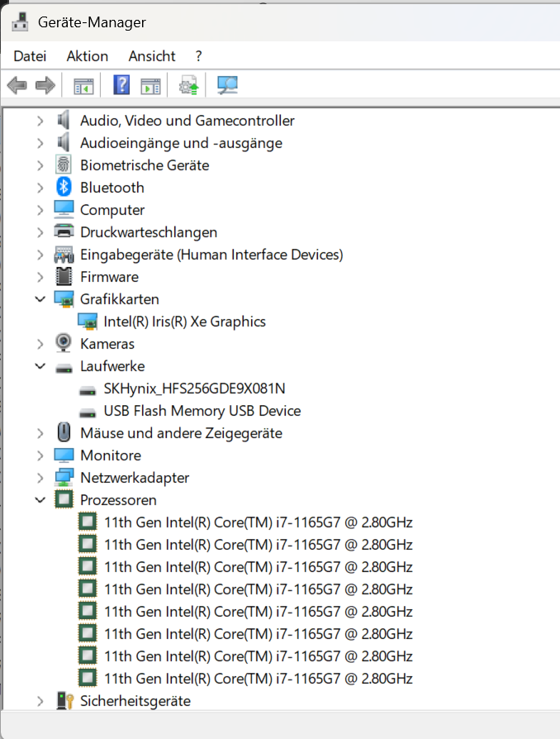Click the Netzwerkadapter network icon
This screenshot has width=560, height=739.
pyautogui.click(x=64, y=478)
